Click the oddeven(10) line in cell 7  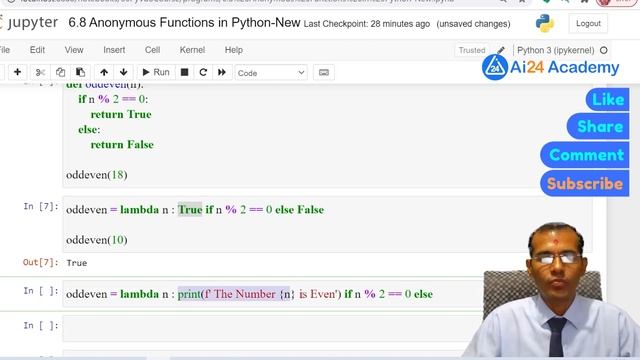(x=97, y=240)
